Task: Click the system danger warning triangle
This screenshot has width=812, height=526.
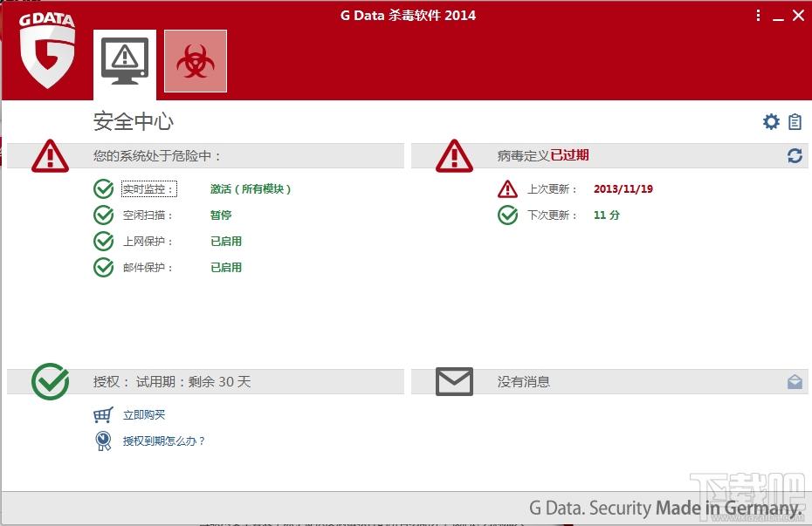Action: pyautogui.click(x=51, y=155)
